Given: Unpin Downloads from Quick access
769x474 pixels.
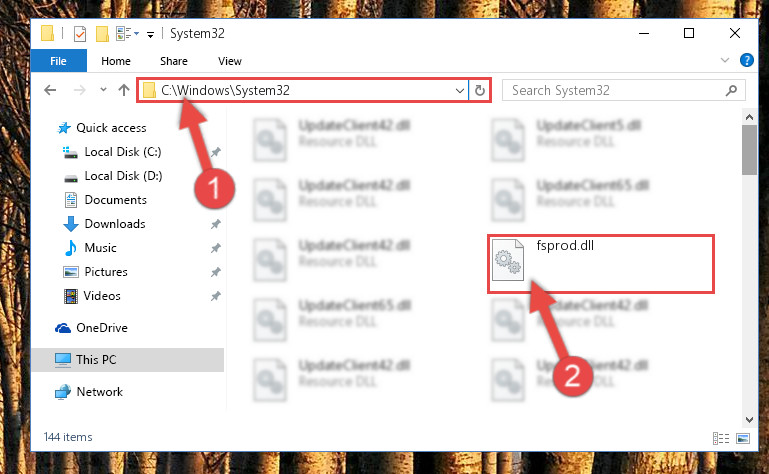Looking at the screenshot, I should click(x=215, y=224).
